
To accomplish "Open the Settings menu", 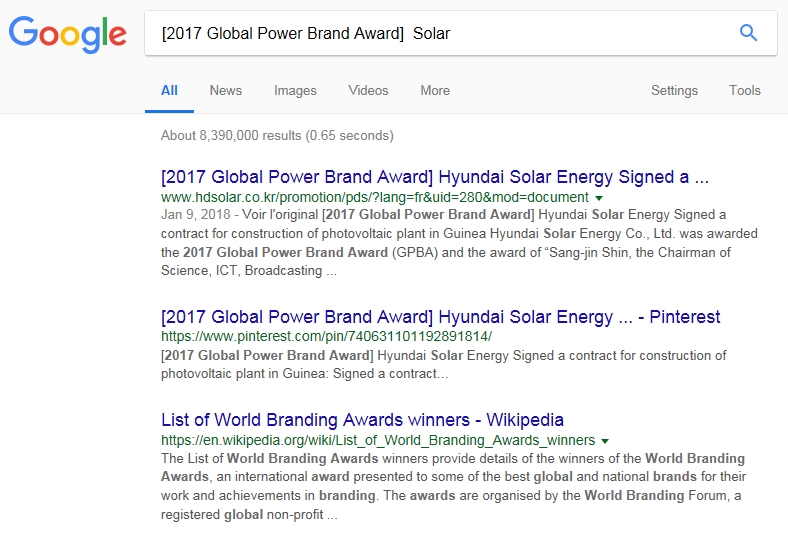I will pyautogui.click(x=674, y=90).
